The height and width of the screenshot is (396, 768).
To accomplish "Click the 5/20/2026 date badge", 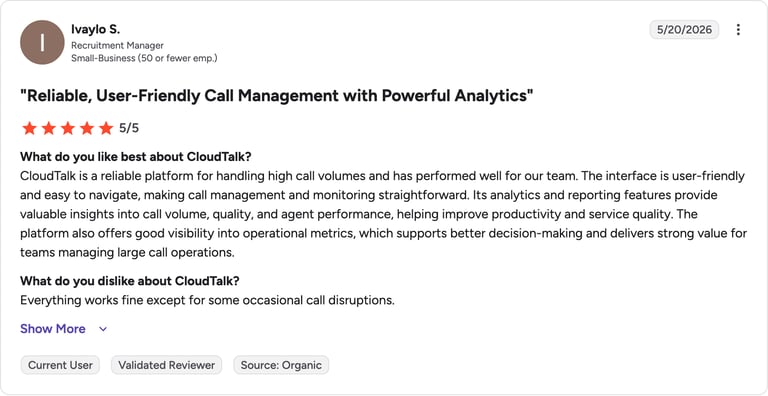I will pyautogui.click(x=684, y=30).
